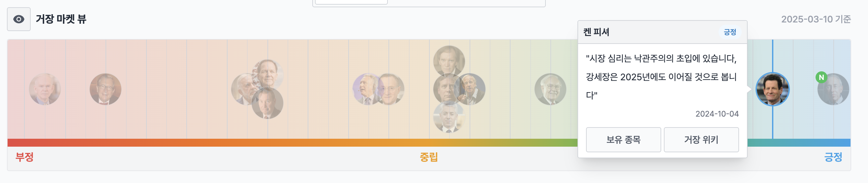Open 보유 종목 in the 켄 피셔 popup

pyautogui.click(x=623, y=139)
